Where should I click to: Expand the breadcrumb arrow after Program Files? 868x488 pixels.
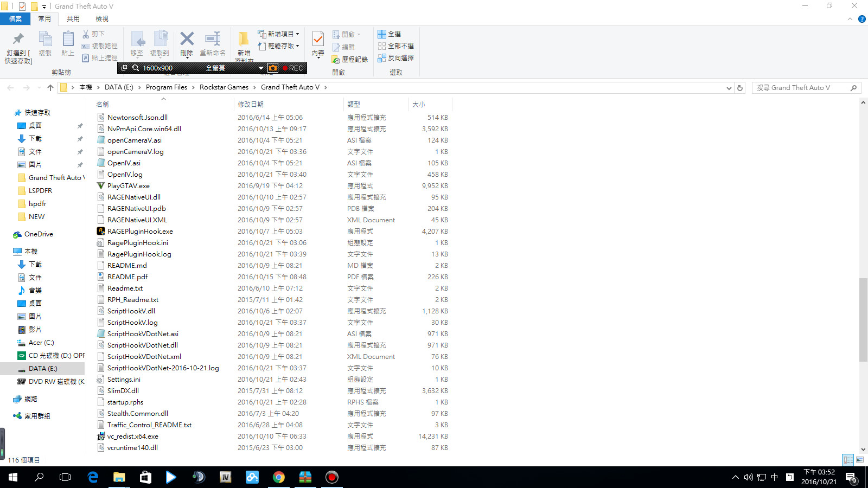pos(193,87)
